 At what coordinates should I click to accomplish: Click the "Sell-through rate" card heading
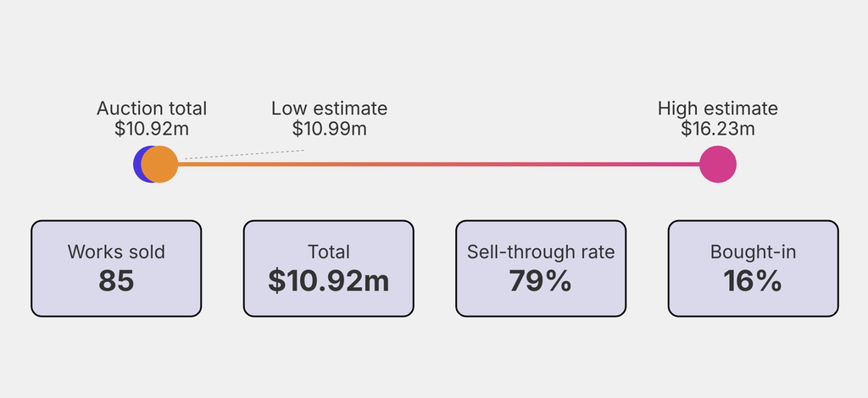(x=541, y=252)
